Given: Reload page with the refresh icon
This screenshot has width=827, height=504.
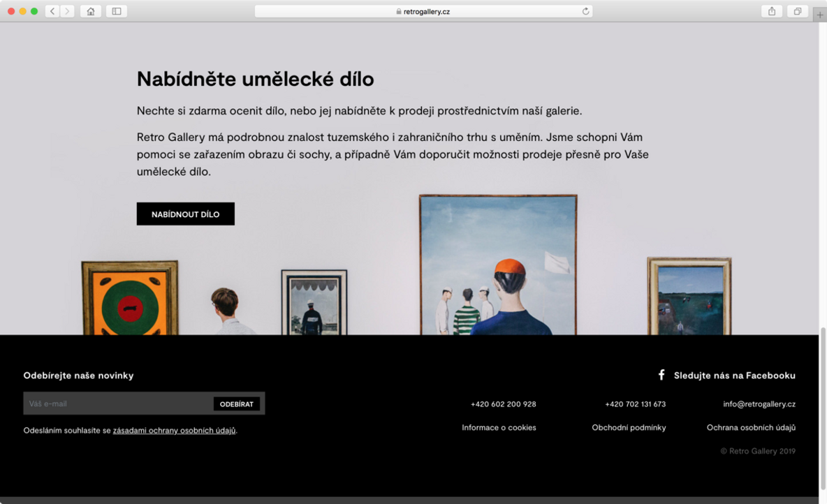Looking at the screenshot, I should (x=585, y=11).
